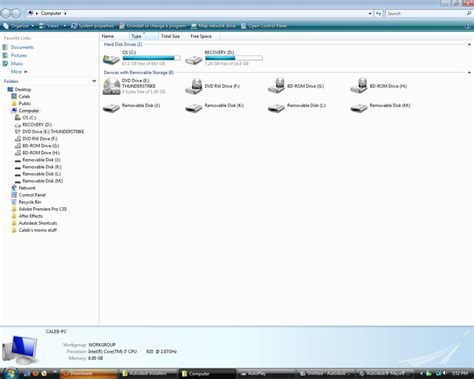Image resolution: width=474 pixels, height=379 pixels.
Task: Open Music favorite link
Action: click(x=17, y=63)
